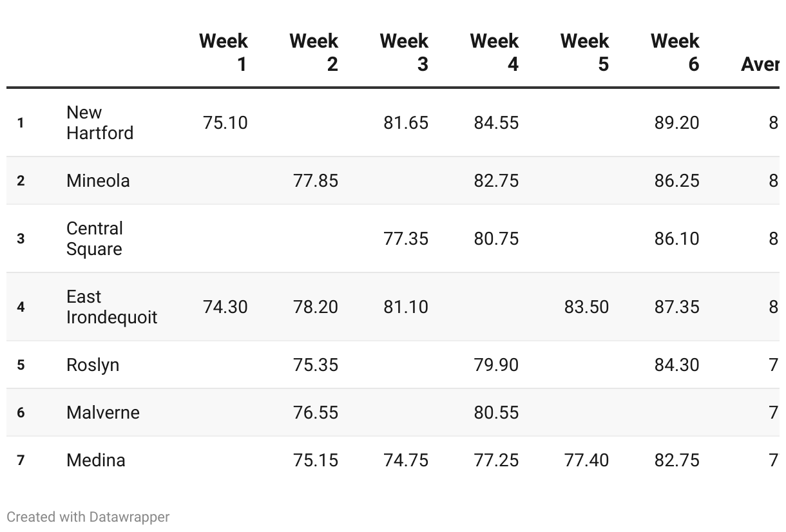Image resolution: width=786 pixels, height=532 pixels.
Task: Click Medina's Week 3 score 74.75
Action: (x=406, y=460)
